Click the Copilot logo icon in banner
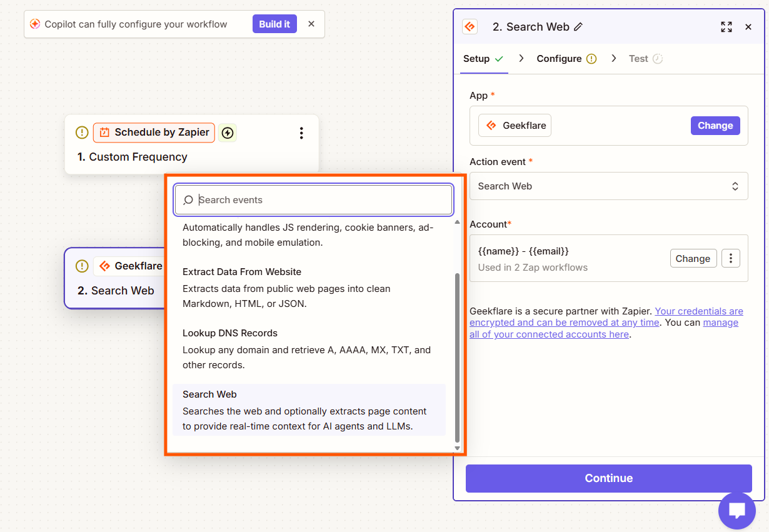The width and height of the screenshot is (769, 532). 35,24
